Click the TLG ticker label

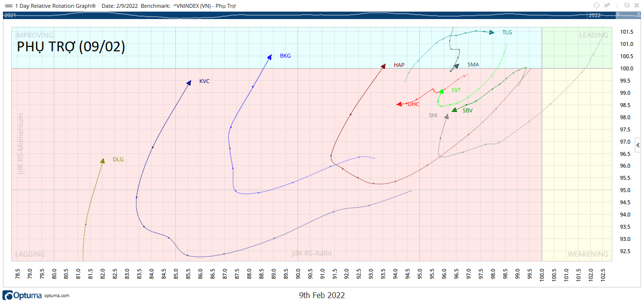[507, 32]
